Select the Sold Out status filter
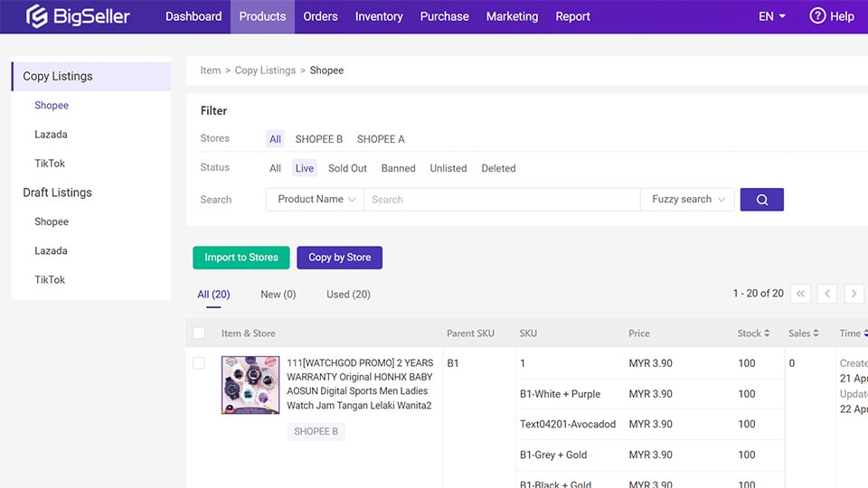This screenshot has width=868, height=488. tap(347, 168)
